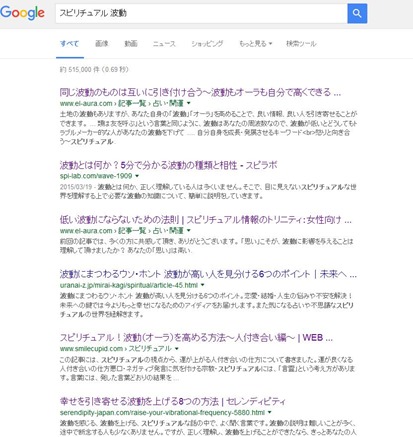Expand arrow beside el-aura.com URL under 低い波動 result
413x437 pixels.
[189, 231]
